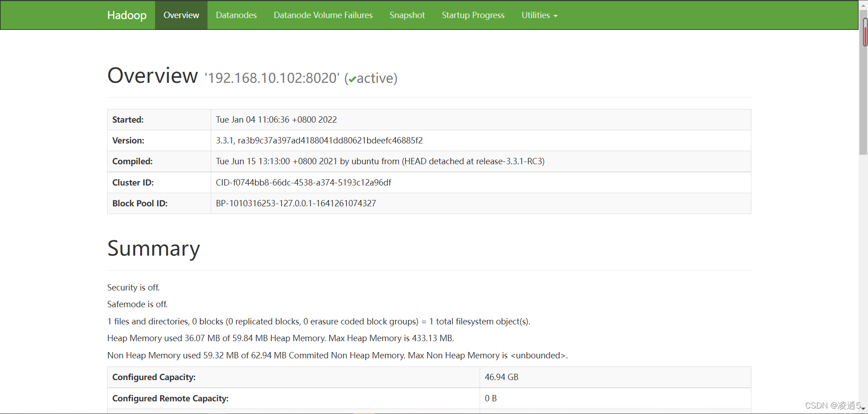
Task: Click the files and directories summary line
Action: (x=319, y=321)
